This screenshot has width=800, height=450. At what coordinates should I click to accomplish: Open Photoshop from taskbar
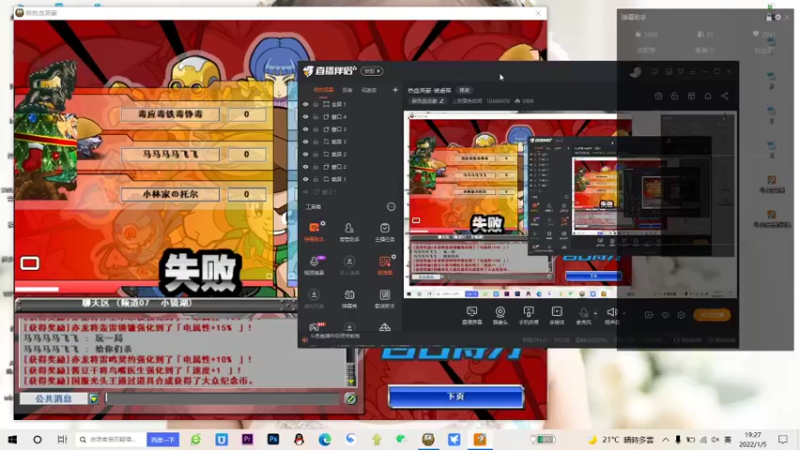tap(273, 439)
